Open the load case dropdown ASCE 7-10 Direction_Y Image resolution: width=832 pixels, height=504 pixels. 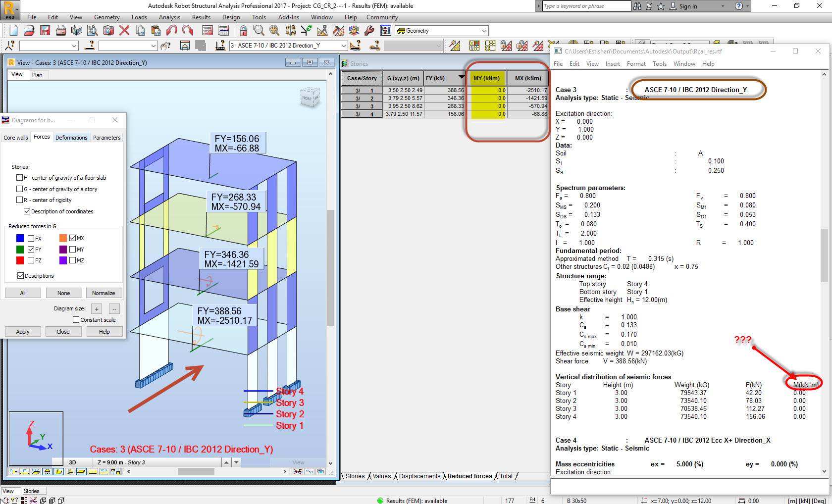point(343,46)
